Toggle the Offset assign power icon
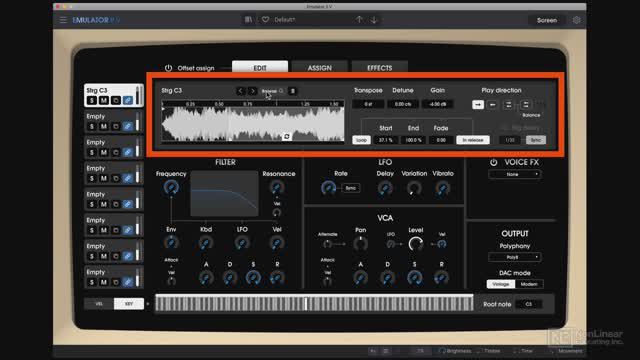The image size is (640, 360). click(168, 68)
